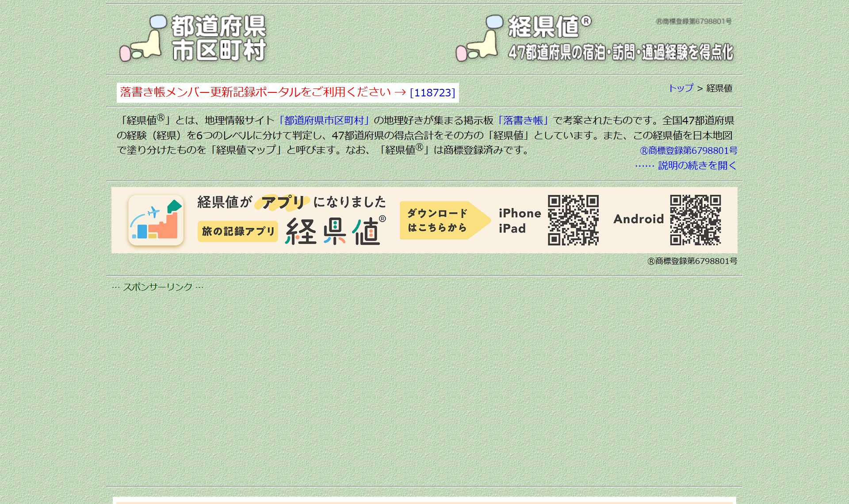
Task: Click the Android QR code
Action: [x=696, y=220]
